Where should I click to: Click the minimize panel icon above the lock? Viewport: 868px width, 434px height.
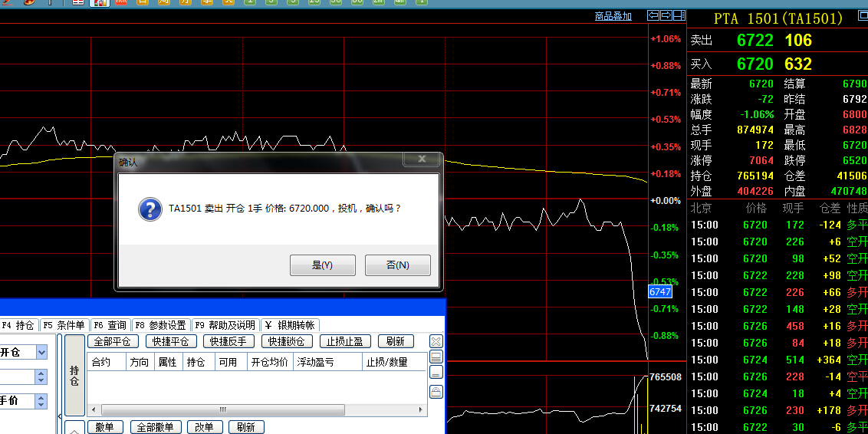[436, 373]
